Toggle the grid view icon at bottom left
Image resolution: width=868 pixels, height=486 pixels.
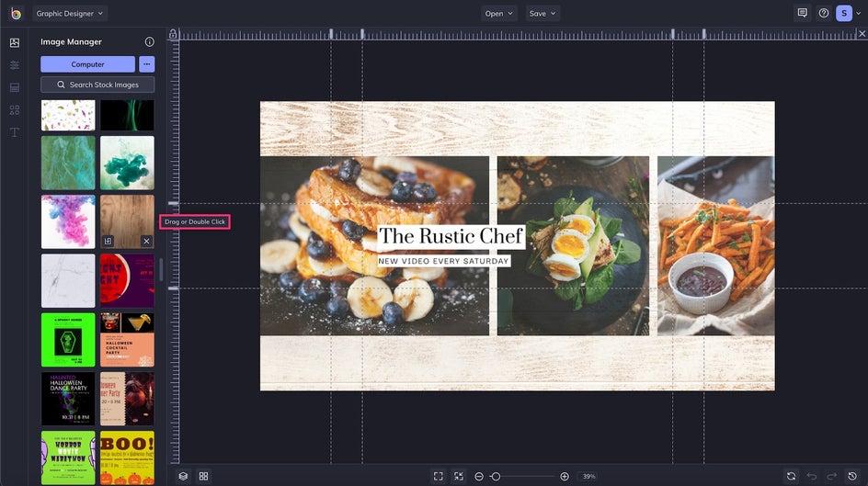203,476
